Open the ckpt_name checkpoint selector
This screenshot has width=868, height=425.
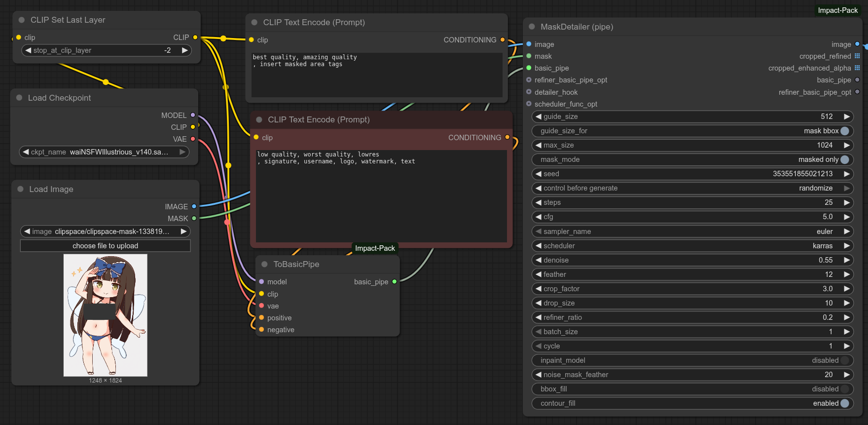point(104,152)
